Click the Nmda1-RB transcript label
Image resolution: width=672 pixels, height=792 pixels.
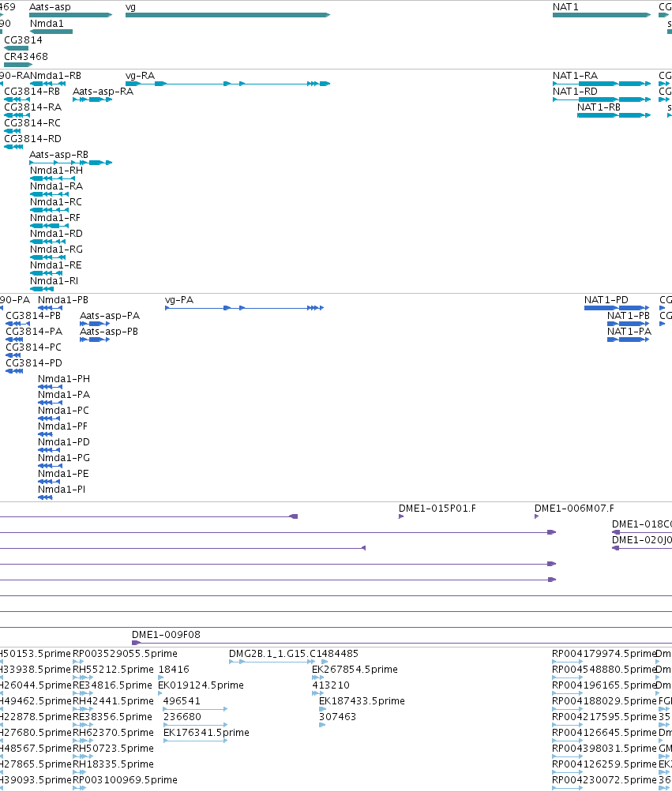click(55, 76)
